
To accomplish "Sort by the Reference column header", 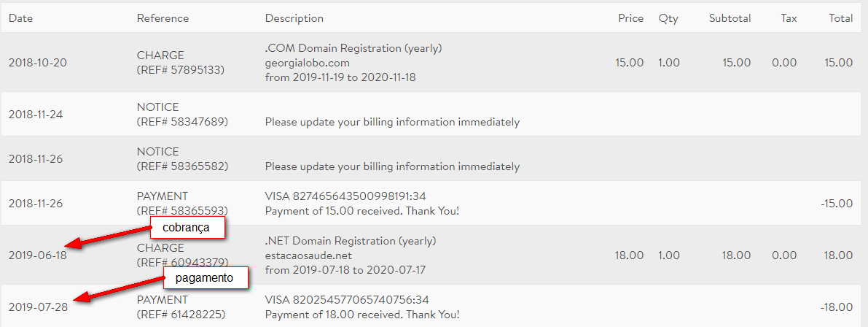I will tap(163, 18).
